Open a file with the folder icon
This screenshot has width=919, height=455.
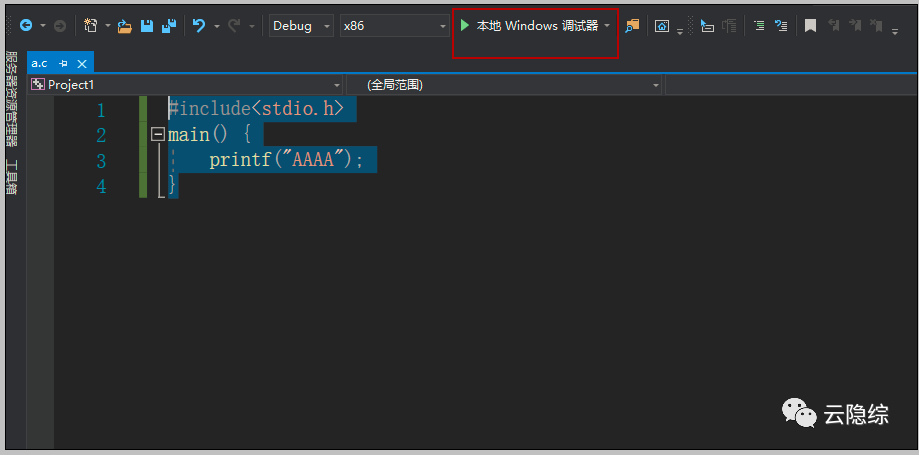(x=125, y=26)
